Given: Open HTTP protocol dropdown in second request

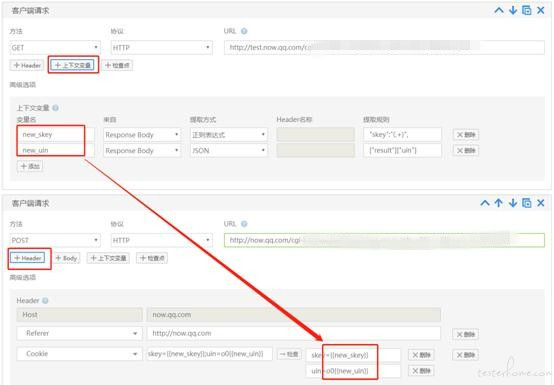Looking at the screenshot, I should [161, 240].
